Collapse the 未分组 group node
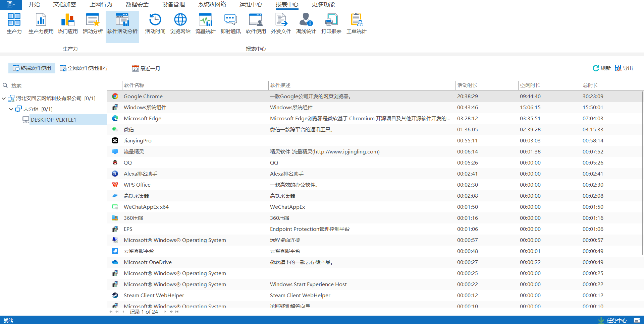The width and height of the screenshot is (644, 324). 11,109
